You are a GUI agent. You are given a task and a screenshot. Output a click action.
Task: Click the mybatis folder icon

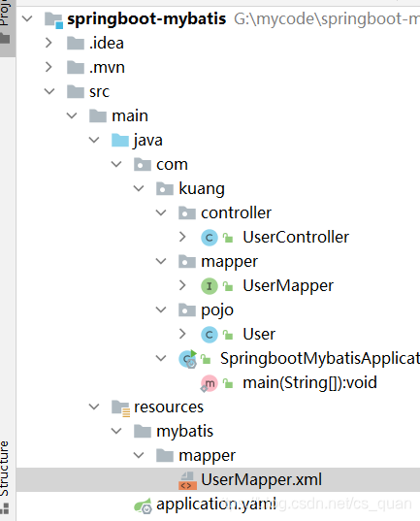[x=143, y=432]
